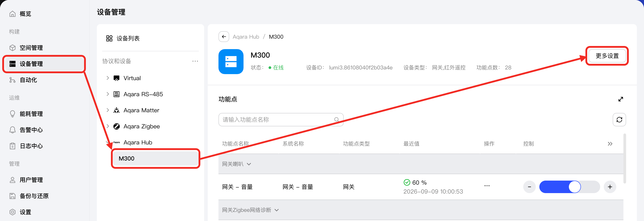Click the back arrow button

[224, 37]
